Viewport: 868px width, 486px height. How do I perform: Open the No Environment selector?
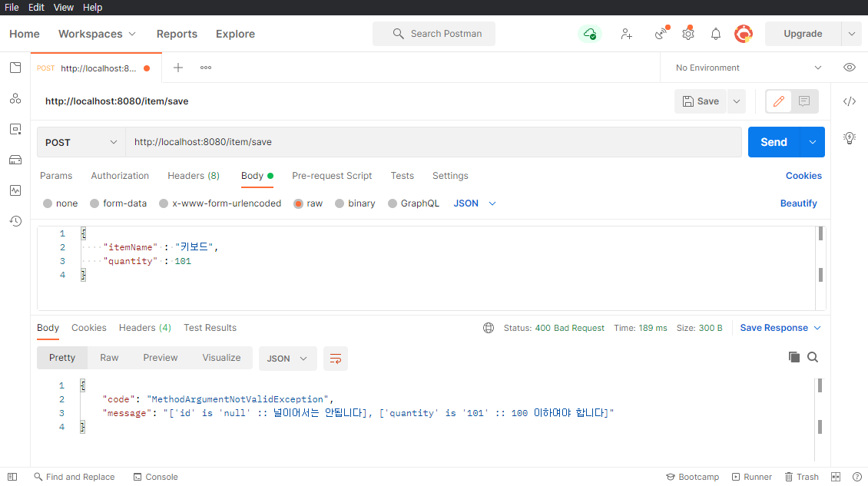pyautogui.click(x=748, y=68)
